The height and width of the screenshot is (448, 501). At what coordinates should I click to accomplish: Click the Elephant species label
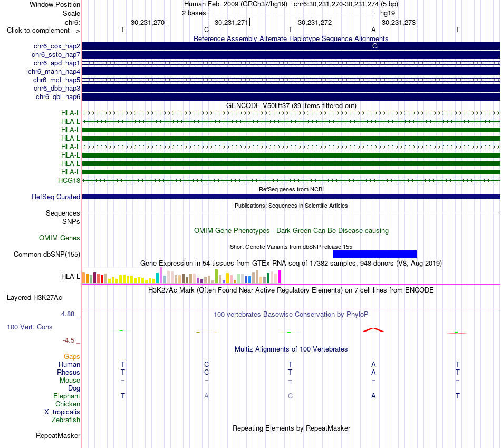[x=67, y=396]
